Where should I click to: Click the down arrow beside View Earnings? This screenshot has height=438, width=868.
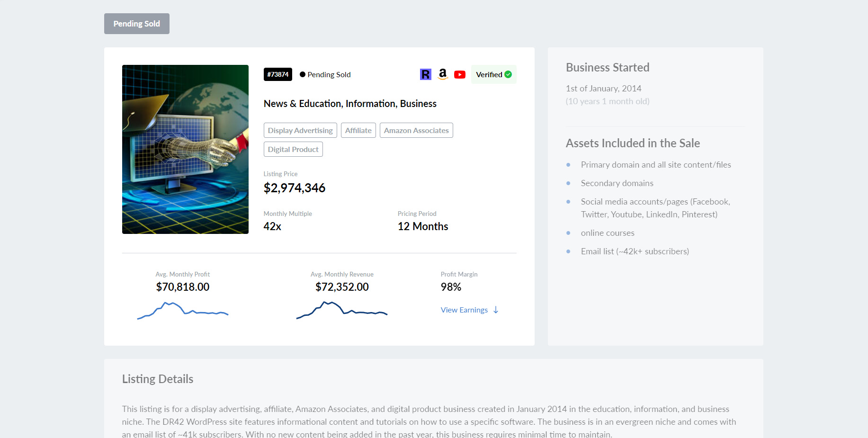point(496,310)
